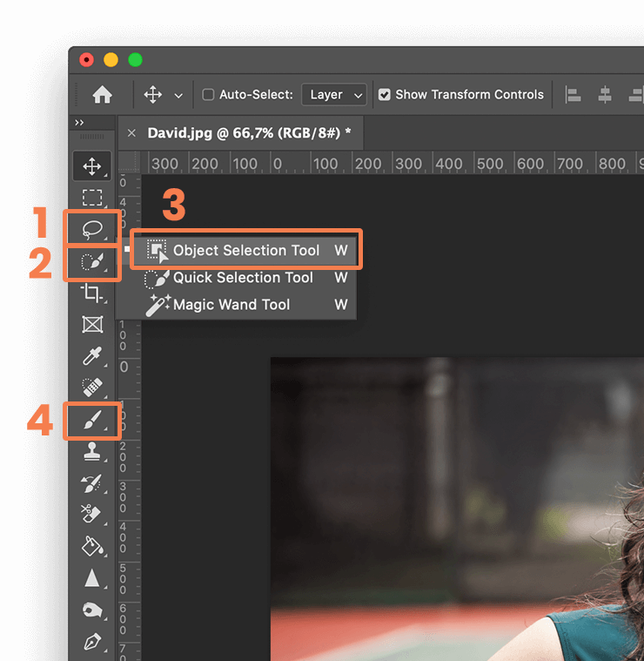Select the Quick Selection tool in toolbar
Image resolution: width=644 pixels, height=661 pixels.
click(x=92, y=261)
